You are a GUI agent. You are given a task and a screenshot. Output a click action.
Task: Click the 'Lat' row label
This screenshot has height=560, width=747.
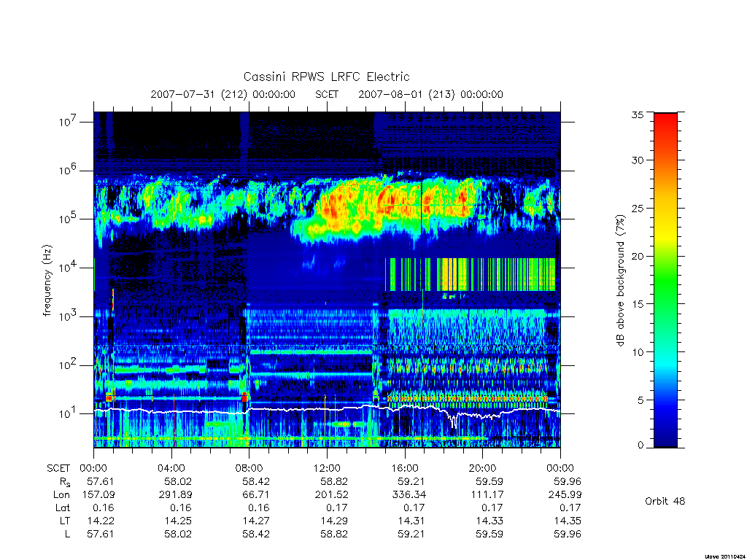pyautogui.click(x=63, y=507)
